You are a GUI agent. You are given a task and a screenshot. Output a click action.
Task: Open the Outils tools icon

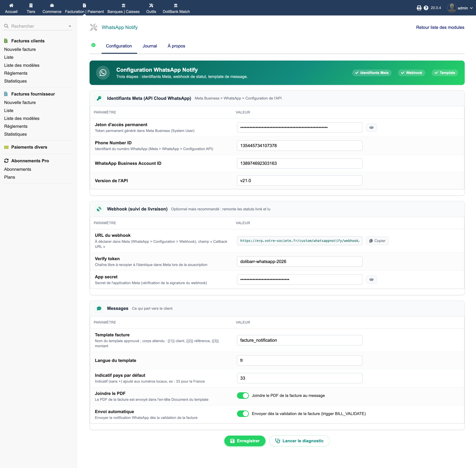click(x=151, y=5)
